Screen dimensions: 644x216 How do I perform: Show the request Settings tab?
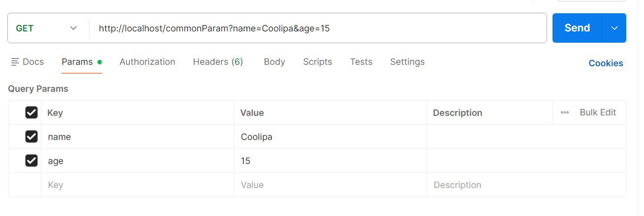407,62
